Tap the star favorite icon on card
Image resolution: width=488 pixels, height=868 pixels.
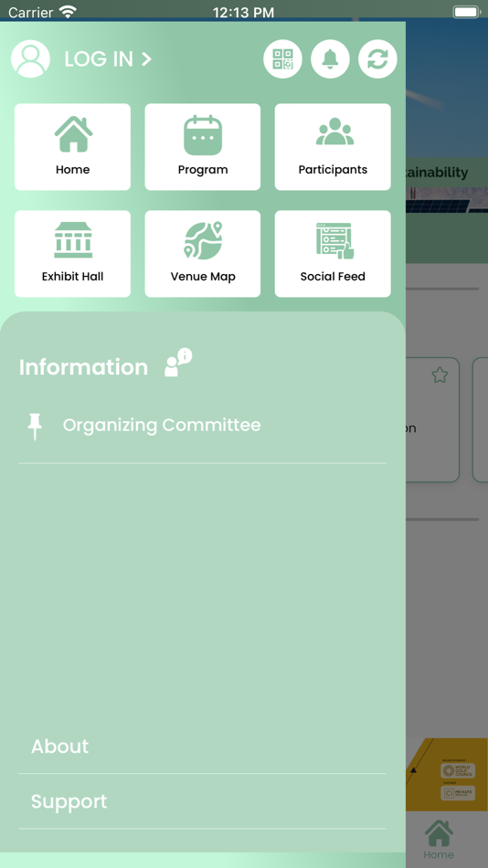tap(440, 375)
